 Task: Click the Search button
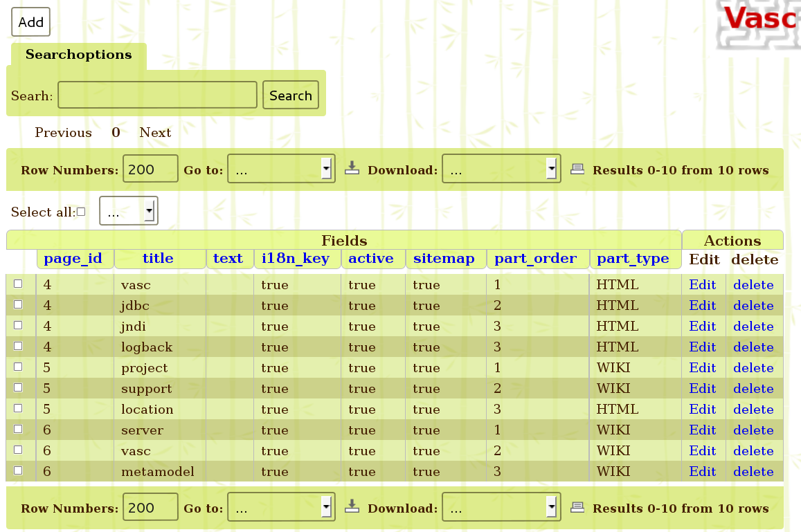click(291, 95)
